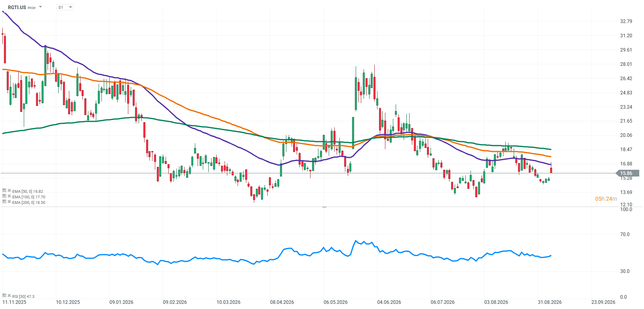Click the 08.04.2026 date label
Screen dimensions: 644x309
[282, 302]
